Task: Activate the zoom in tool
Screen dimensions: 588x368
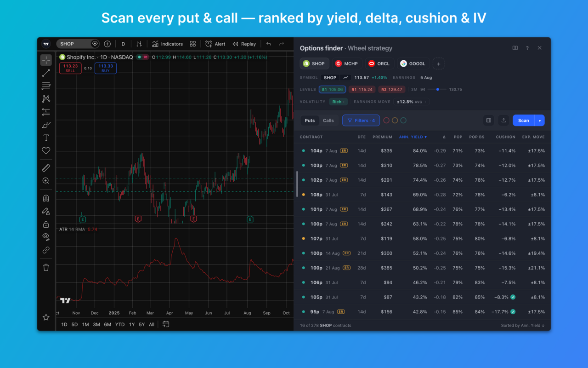Action: click(x=46, y=181)
